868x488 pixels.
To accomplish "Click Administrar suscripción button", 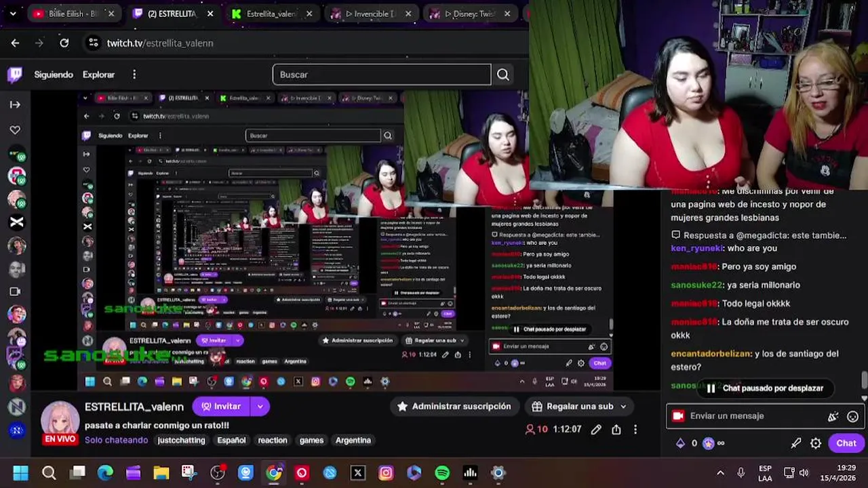I will [454, 406].
